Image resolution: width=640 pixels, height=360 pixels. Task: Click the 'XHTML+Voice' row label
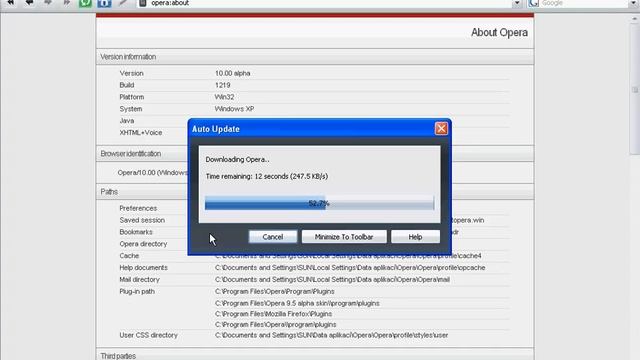[141, 133]
